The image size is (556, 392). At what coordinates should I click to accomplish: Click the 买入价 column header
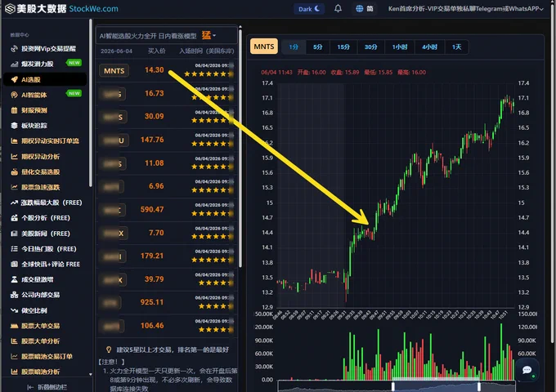coord(157,51)
